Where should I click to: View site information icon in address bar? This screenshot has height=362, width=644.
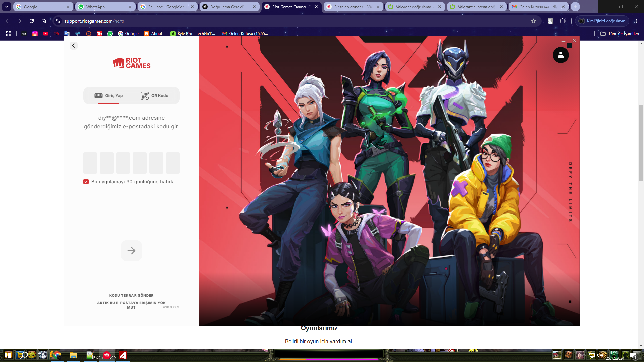click(x=58, y=21)
